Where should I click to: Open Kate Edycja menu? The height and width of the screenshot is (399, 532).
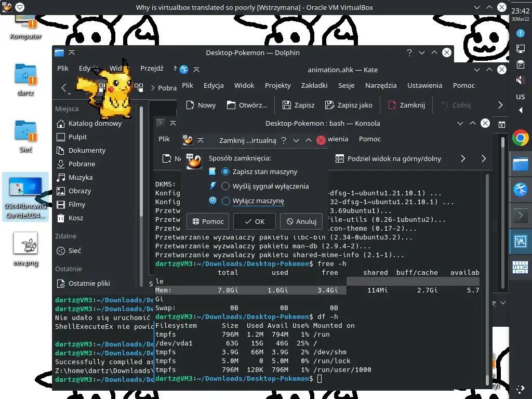(x=214, y=86)
